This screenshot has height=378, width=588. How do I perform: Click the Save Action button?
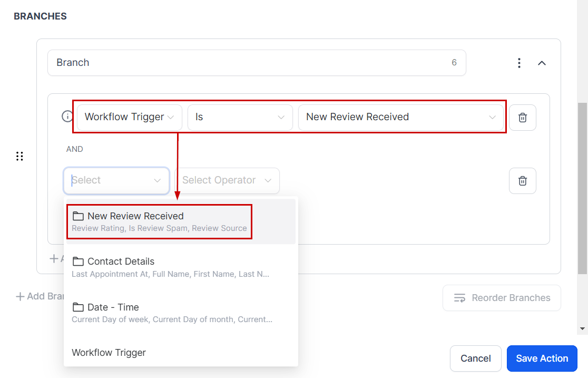[542, 358]
